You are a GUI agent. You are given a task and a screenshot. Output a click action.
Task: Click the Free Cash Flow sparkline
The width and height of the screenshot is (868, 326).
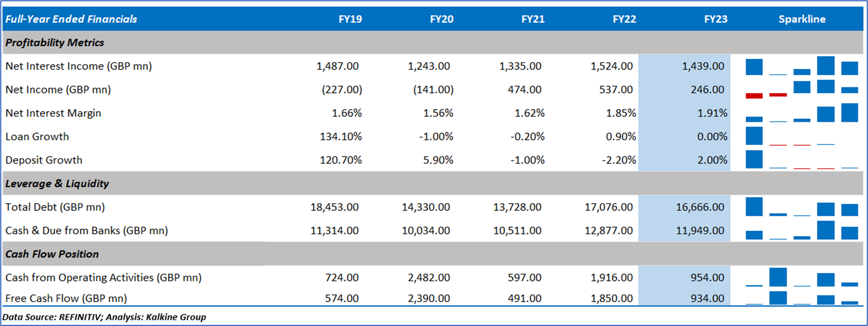(802, 298)
